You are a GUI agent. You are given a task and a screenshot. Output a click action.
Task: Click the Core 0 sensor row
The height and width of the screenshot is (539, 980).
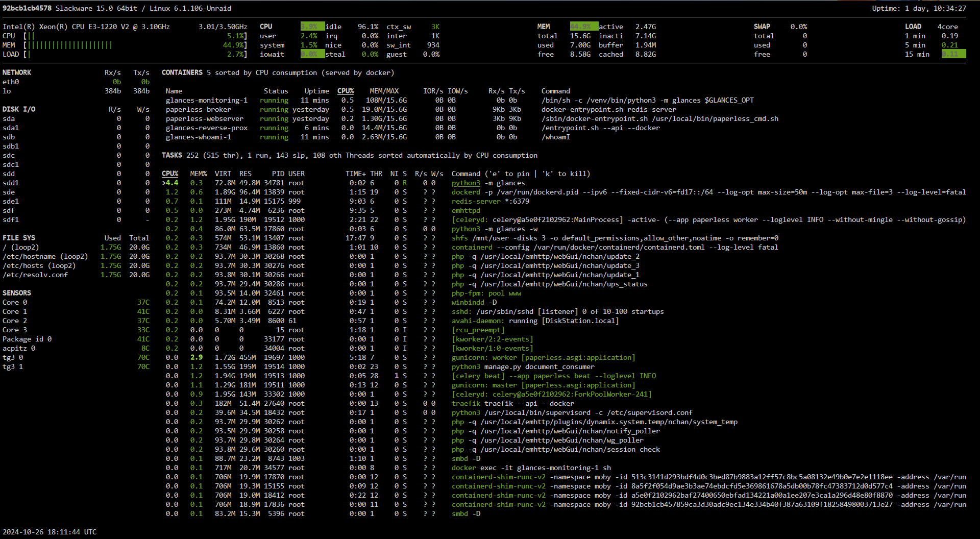pos(76,302)
